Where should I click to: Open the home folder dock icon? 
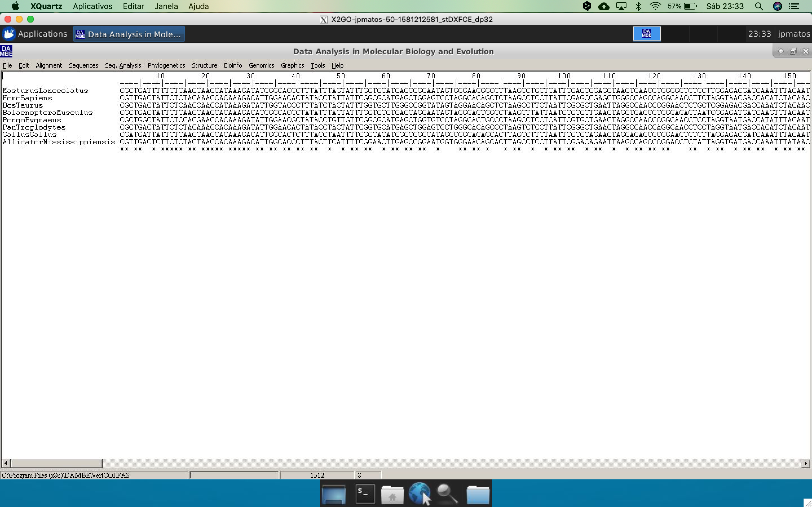392,494
